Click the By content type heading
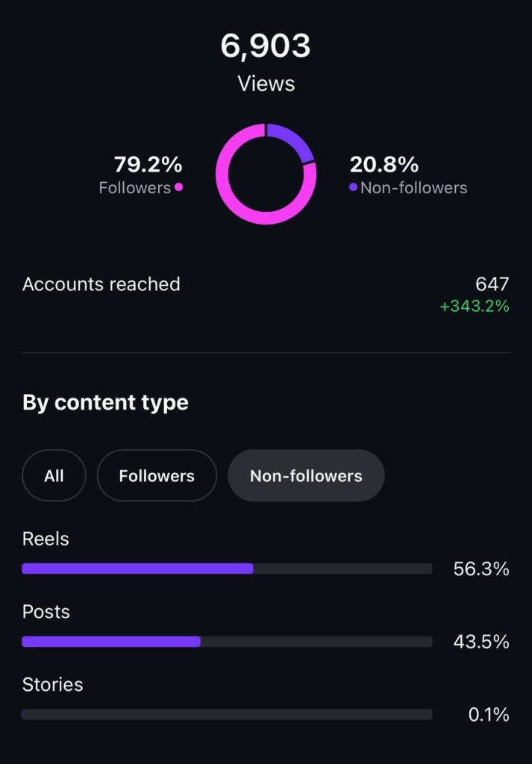The width and height of the screenshot is (532, 764). 105,403
